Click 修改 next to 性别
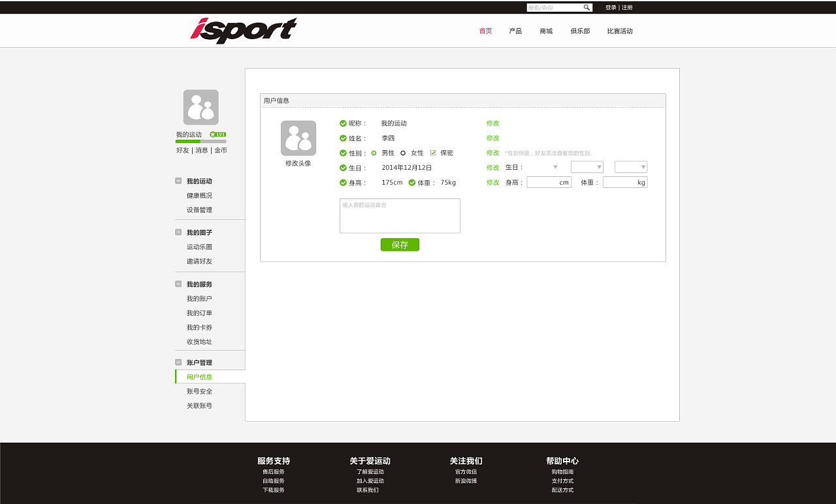This screenshot has height=504, width=836. point(492,153)
